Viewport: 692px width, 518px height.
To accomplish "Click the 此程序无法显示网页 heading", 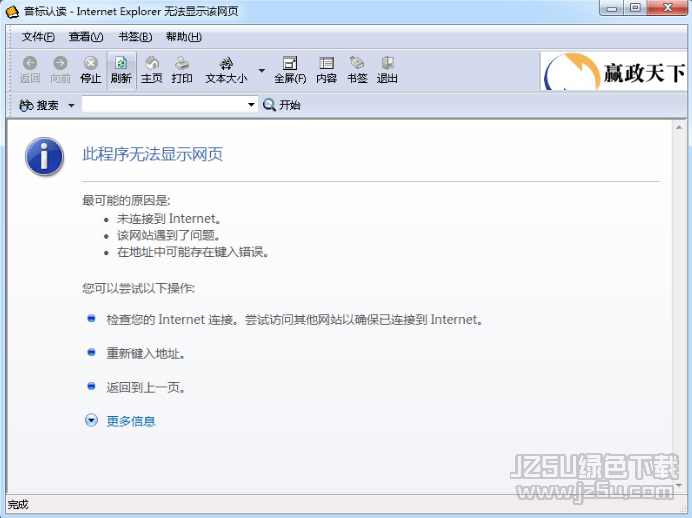I will (153, 154).
